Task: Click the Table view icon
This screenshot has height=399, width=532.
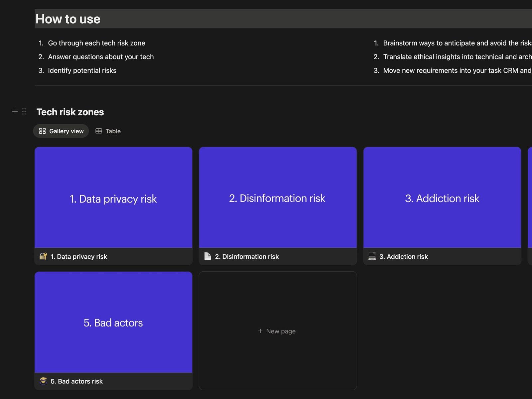Action: coord(99,131)
